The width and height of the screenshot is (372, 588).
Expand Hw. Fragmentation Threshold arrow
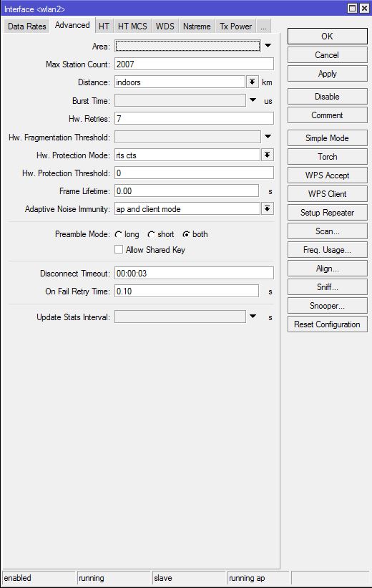(x=268, y=137)
